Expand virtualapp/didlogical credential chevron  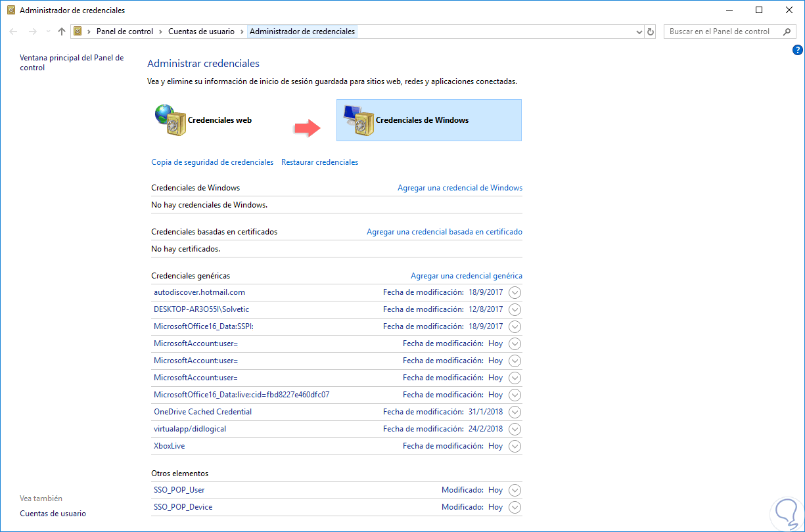[x=515, y=429]
